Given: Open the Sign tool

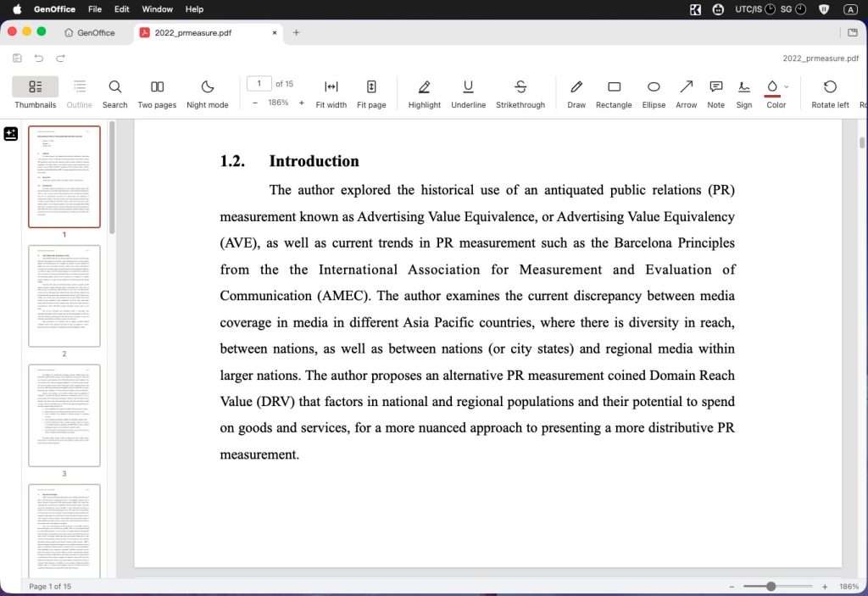Looking at the screenshot, I should click(744, 93).
